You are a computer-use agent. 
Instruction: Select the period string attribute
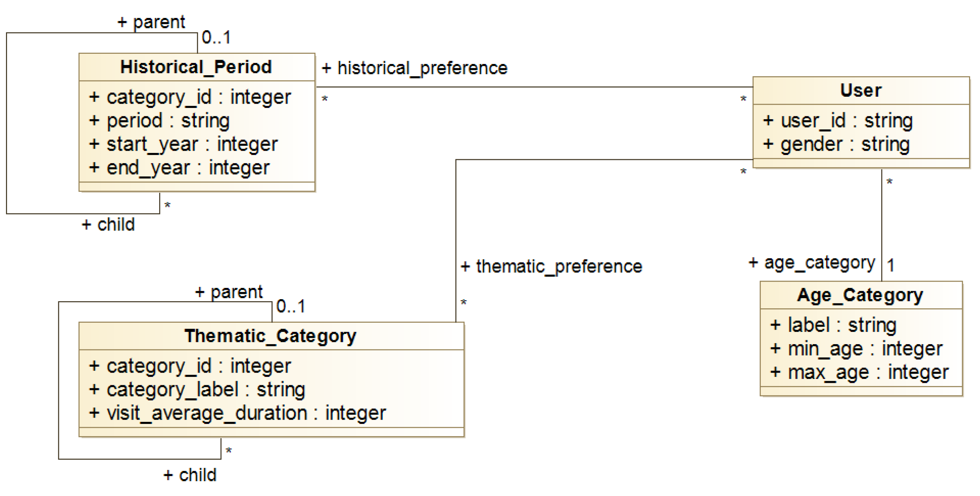(x=159, y=121)
